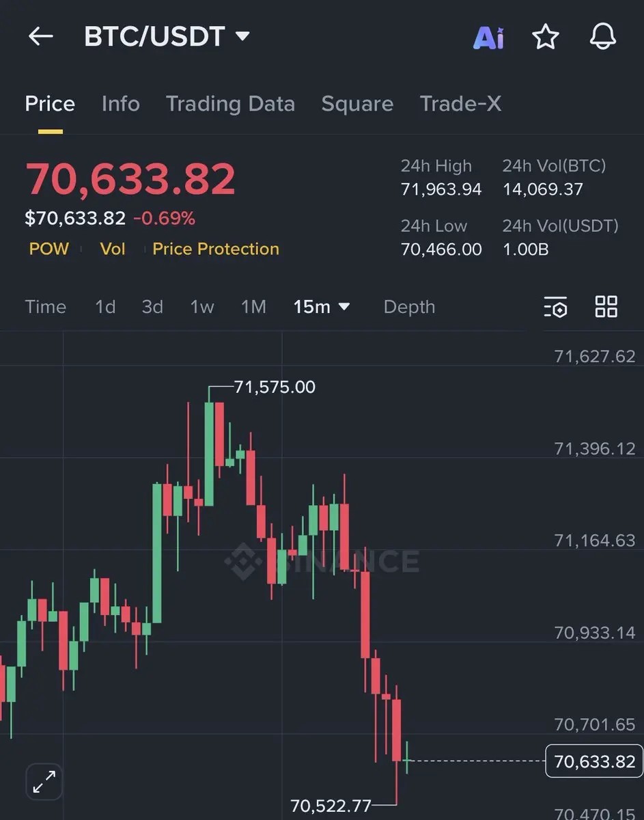Open chart indicator settings icon
This screenshot has width=644, height=820.
(x=556, y=307)
